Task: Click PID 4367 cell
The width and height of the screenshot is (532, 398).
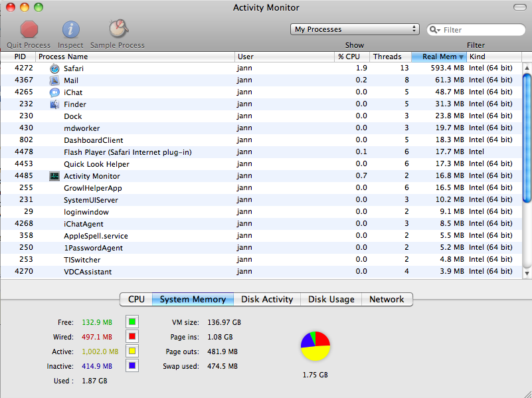Action: pyautogui.click(x=24, y=80)
